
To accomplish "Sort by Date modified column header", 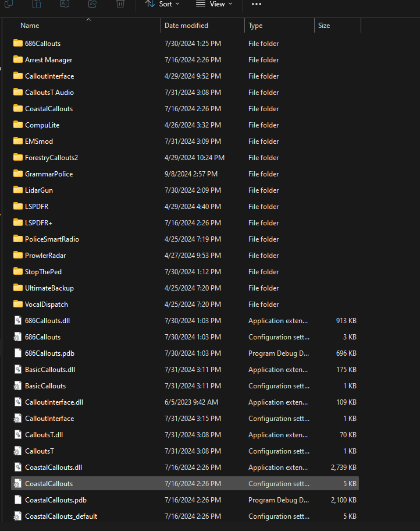I will pos(186,26).
